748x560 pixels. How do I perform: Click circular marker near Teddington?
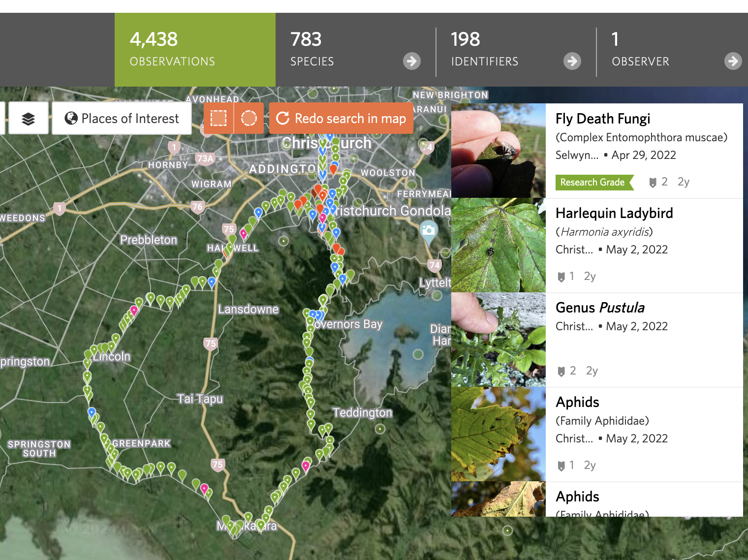click(380, 429)
